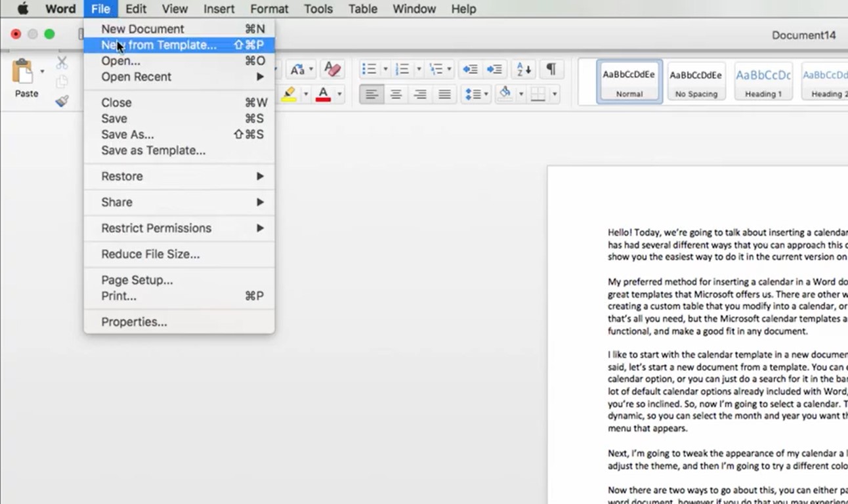Click the Cut scissors icon
Viewport: 848px width, 504px height.
coord(61,63)
